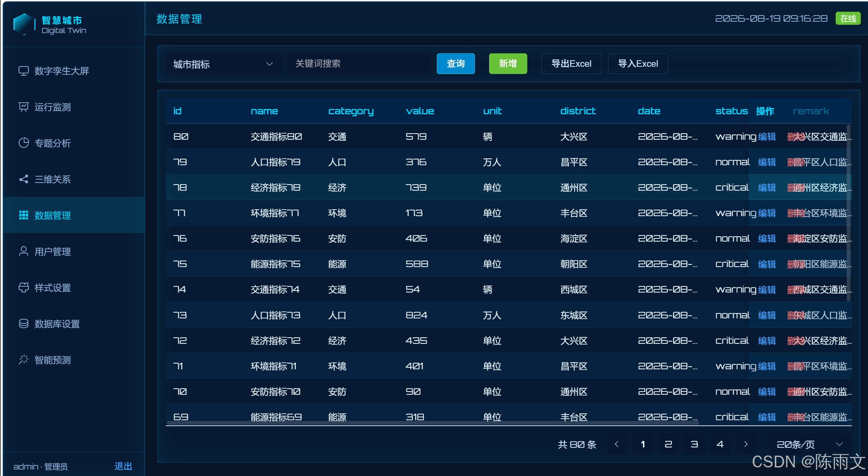The image size is (868, 476).
Task: Click the value cell 588
Action: 417,264
